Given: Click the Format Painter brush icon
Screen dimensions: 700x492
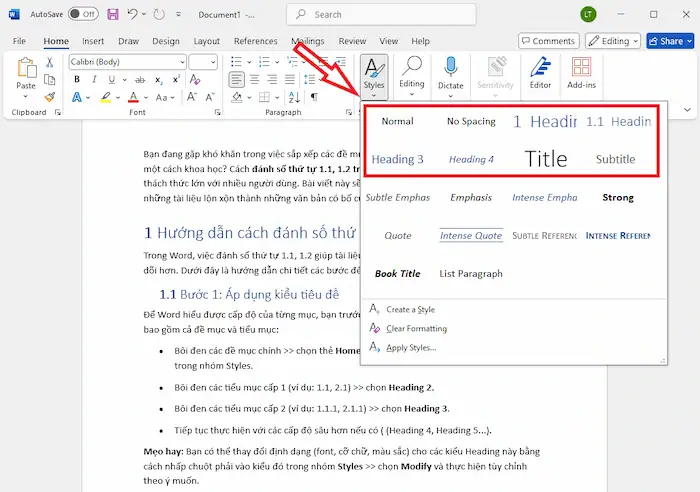Looking at the screenshot, I should pos(50,97).
